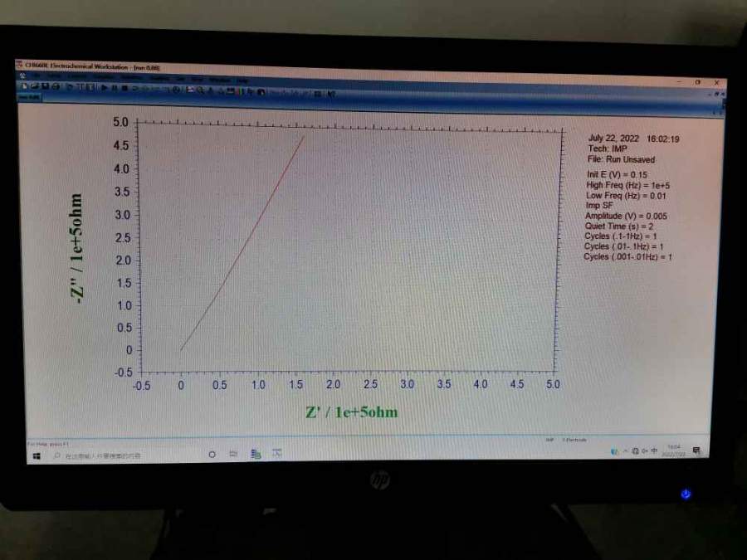Click the X axis title "Z' / 1e+5ohm"
The width and height of the screenshot is (747, 560).
point(352,411)
